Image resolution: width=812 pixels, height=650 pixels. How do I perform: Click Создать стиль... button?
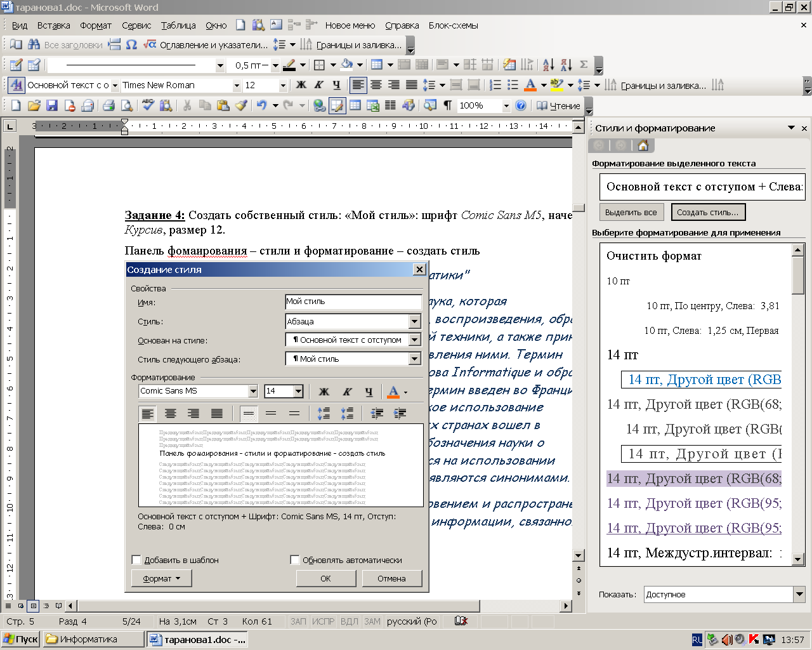(708, 212)
